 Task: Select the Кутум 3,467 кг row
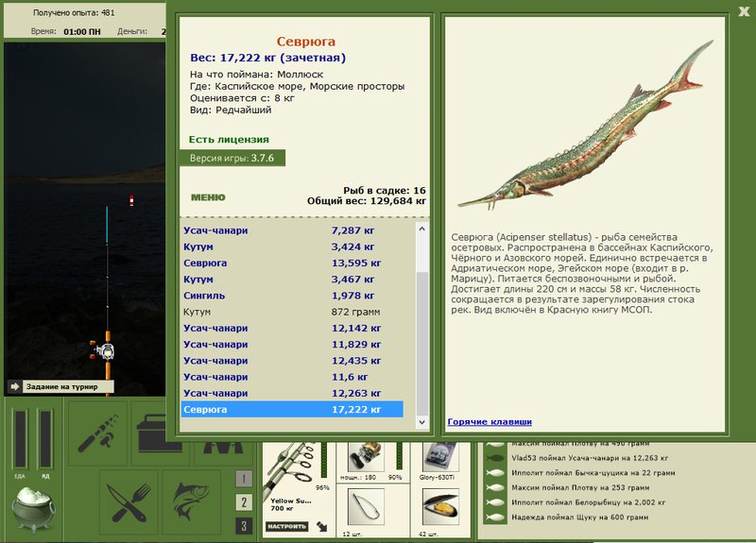click(x=292, y=280)
